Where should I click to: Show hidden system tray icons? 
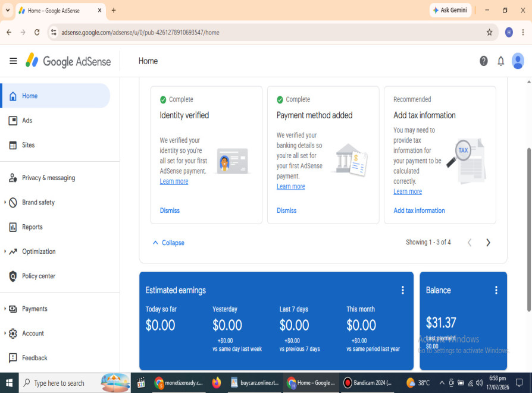click(x=442, y=383)
